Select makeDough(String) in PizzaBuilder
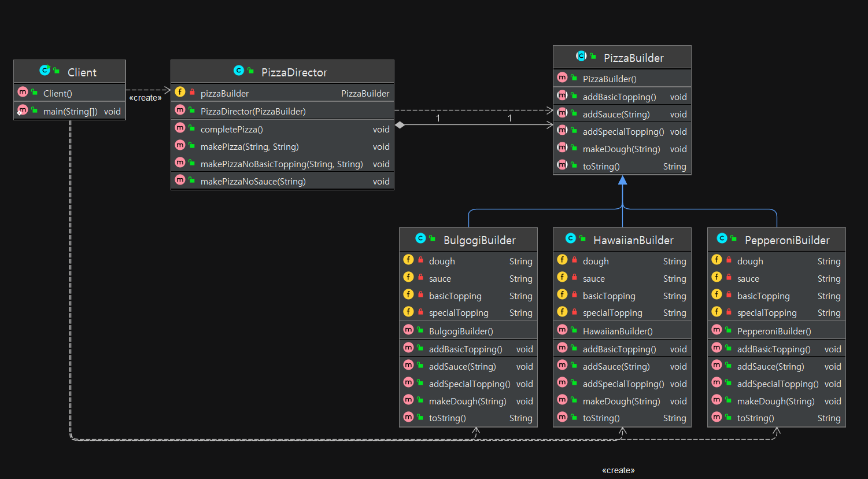Image resolution: width=868 pixels, height=479 pixels. tap(622, 149)
